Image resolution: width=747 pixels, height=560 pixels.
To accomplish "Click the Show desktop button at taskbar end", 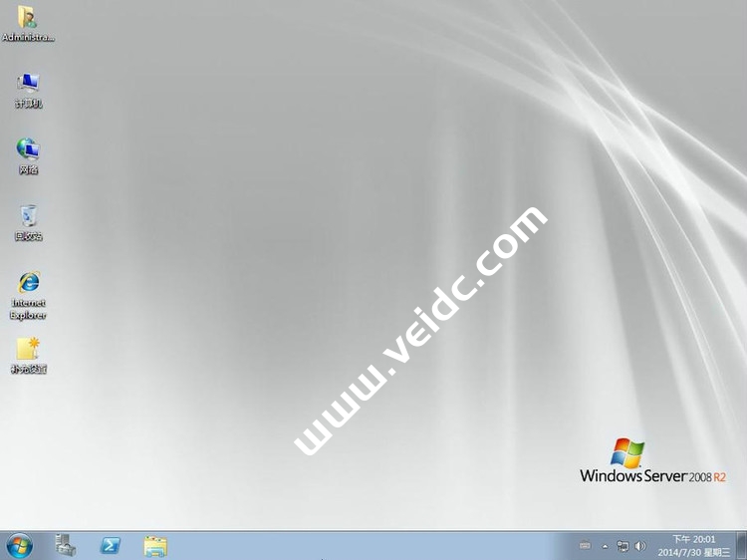I will click(741, 546).
